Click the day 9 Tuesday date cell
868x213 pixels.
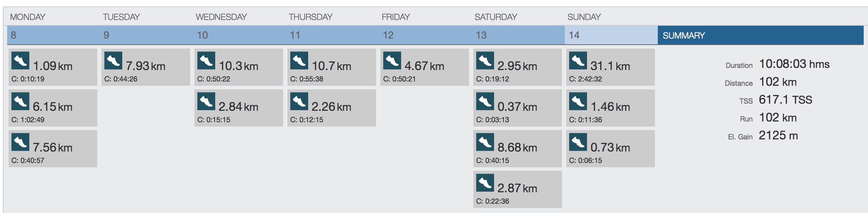point(146,35)
